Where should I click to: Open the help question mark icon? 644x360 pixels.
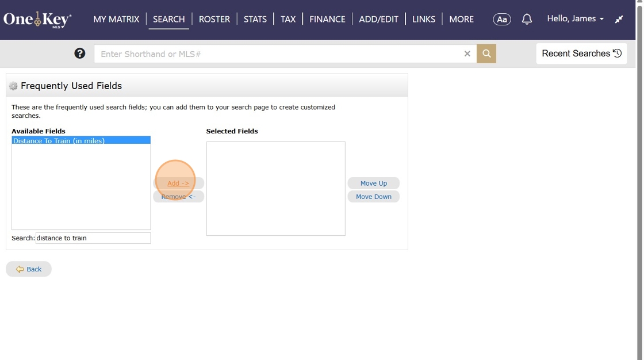tap(80, 53)
